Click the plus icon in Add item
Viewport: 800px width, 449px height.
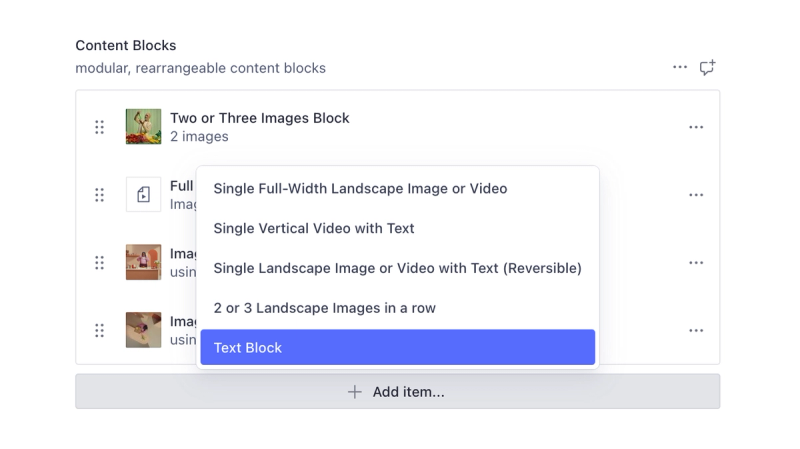pos(354,392)
